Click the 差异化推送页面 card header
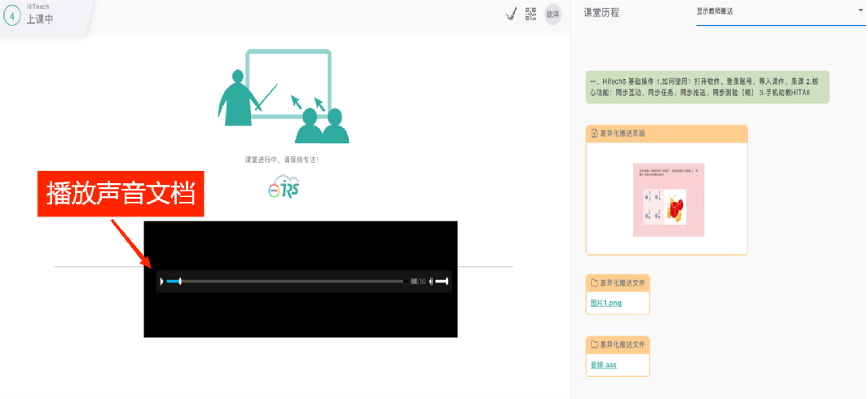Screen dimensions: 868x399 tap(666, 133)
